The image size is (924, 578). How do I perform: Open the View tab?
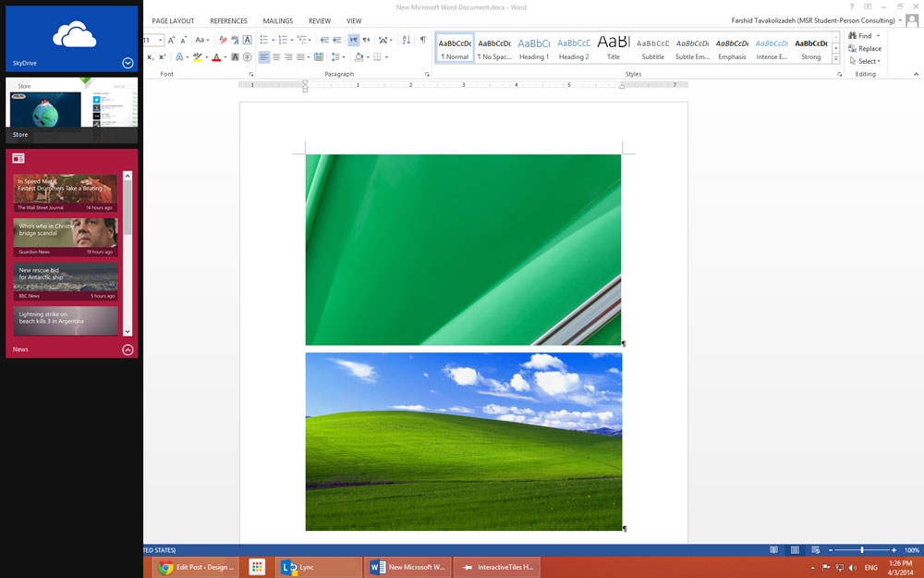[x=354, y=20]
